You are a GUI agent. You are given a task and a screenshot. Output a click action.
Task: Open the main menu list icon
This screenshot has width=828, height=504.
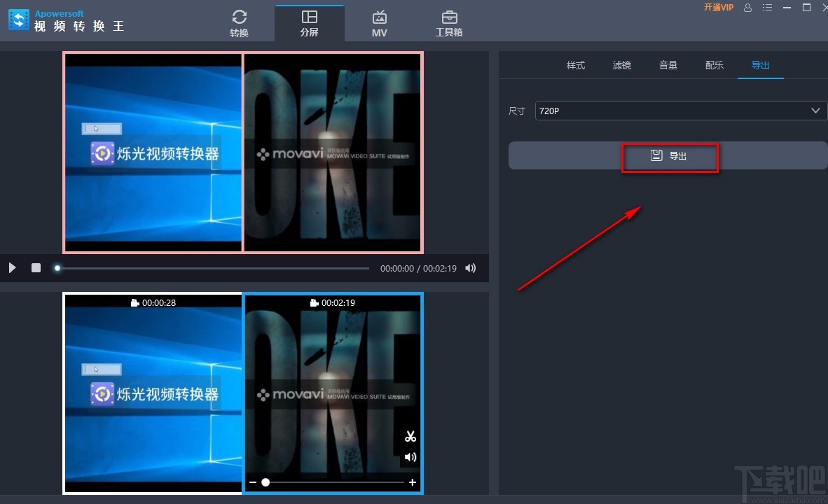767,8
